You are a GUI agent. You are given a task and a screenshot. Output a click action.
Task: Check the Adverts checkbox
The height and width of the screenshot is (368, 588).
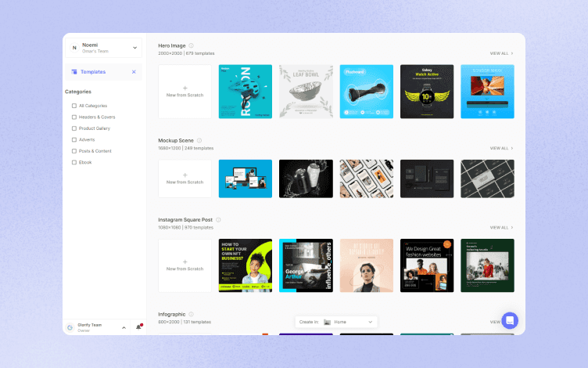point(74,139)
